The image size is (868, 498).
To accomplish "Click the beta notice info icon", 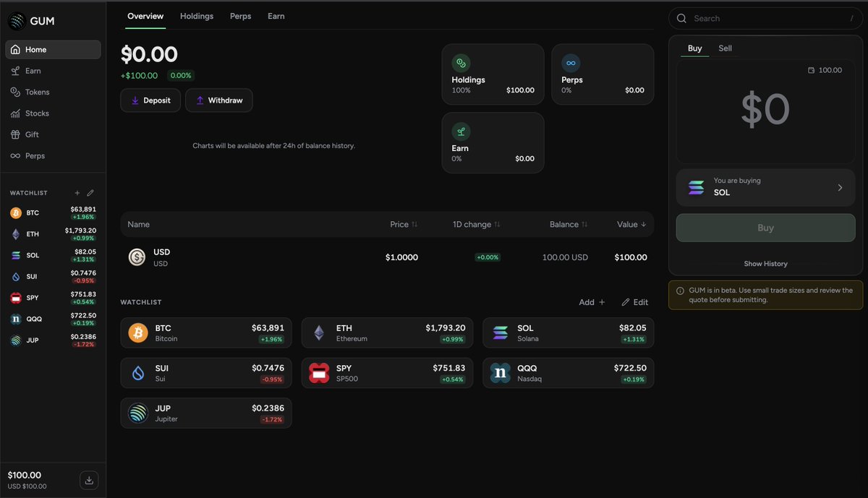I will (x=680, y=291).
